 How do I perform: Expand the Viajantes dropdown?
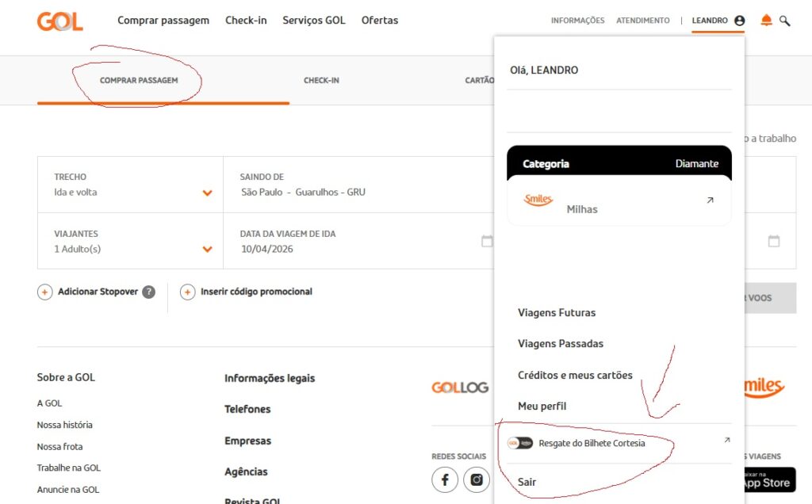[207, 249]
